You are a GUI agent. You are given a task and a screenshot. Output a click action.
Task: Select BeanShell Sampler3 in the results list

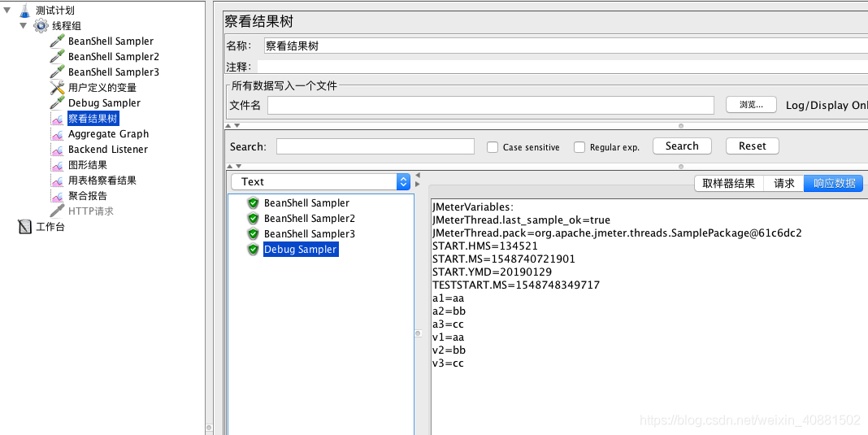point(310,234)
